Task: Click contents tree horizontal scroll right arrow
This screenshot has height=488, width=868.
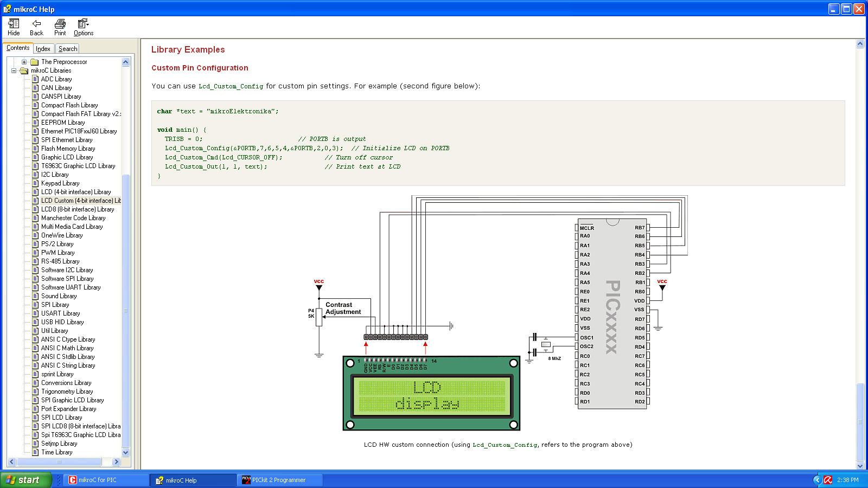Action: pos(116,462)
